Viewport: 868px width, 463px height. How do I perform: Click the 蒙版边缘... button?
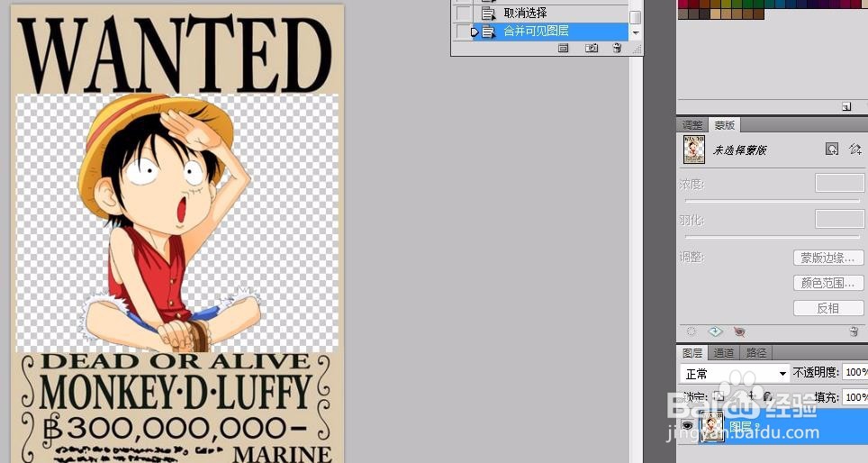(x=827, y=258)
